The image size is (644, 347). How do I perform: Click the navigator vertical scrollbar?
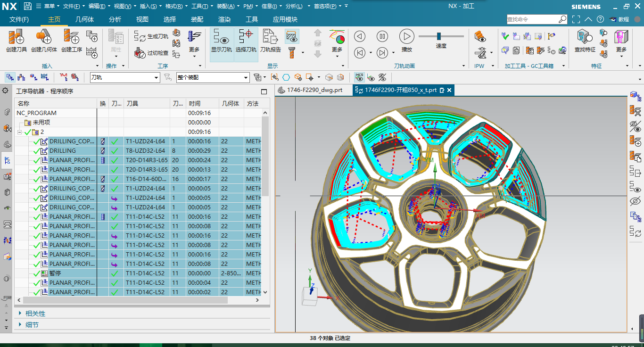click(x=265, y=156)
